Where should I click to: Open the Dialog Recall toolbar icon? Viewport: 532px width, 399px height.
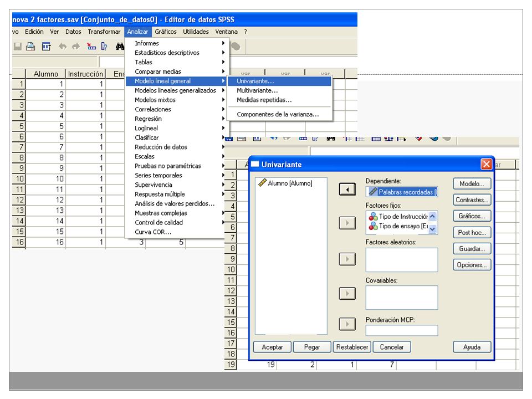[x=46, y=47]
